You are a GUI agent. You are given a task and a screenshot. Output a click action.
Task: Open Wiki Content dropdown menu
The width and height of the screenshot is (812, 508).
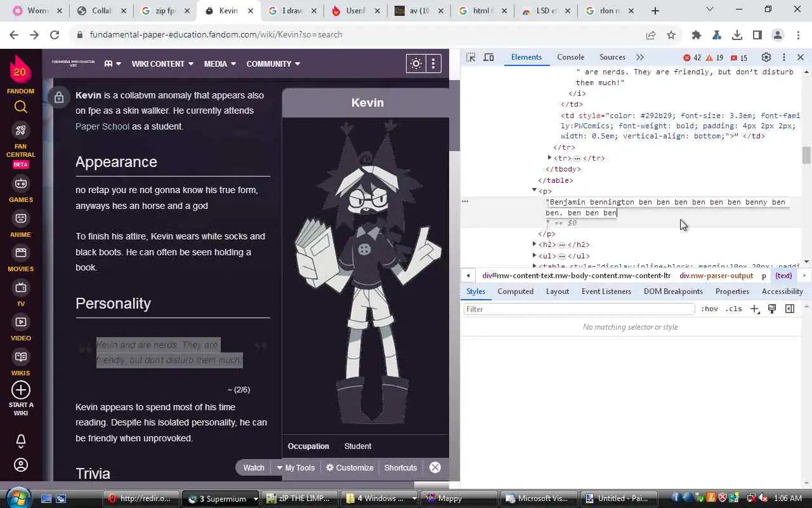click(x=162, y=63)
